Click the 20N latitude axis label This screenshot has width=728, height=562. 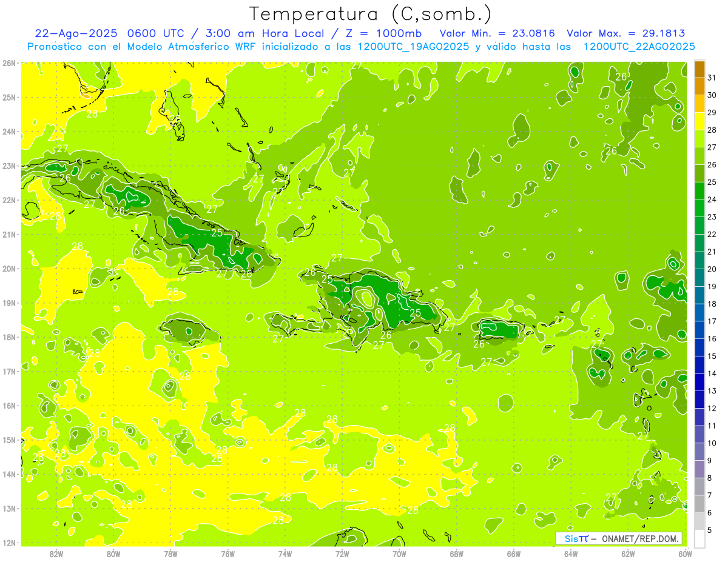tap(9, 269)
